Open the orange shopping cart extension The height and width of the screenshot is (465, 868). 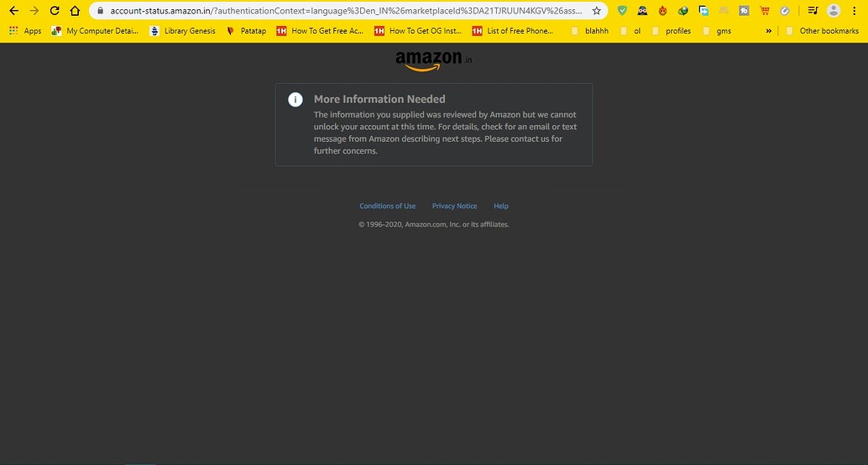(765, 11)
